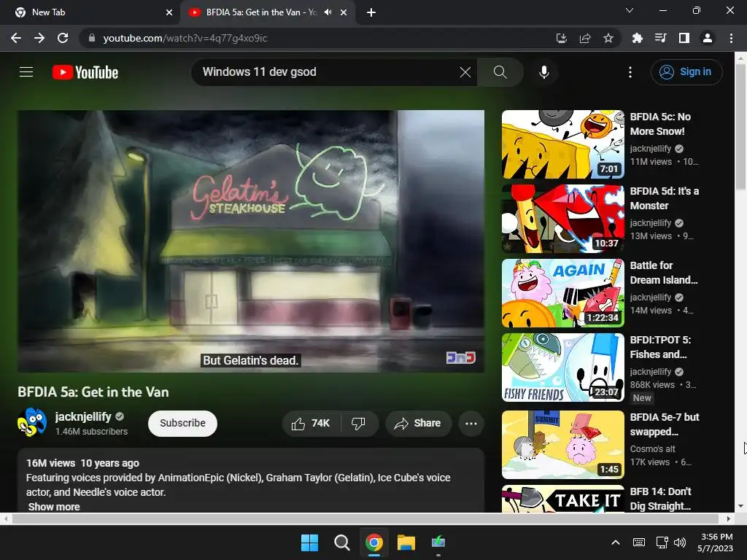
Task: Open File Explorer from taskbar
Action: coord(406,542)
